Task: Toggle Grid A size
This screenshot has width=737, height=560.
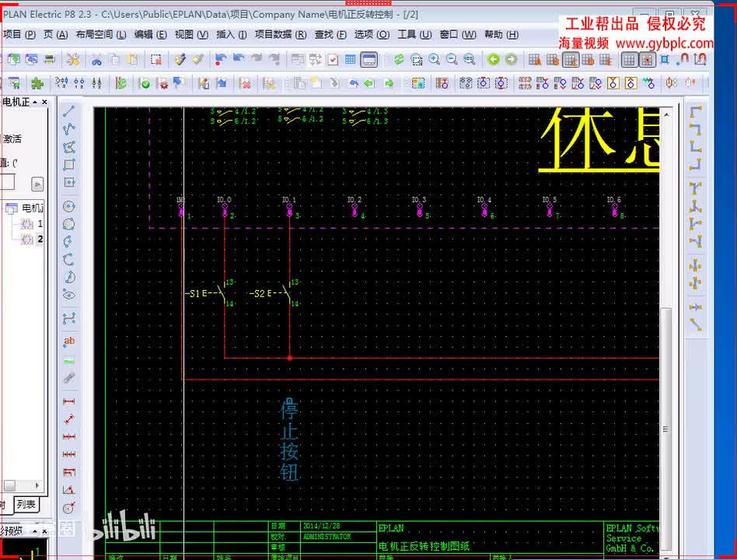Action: 534,60
